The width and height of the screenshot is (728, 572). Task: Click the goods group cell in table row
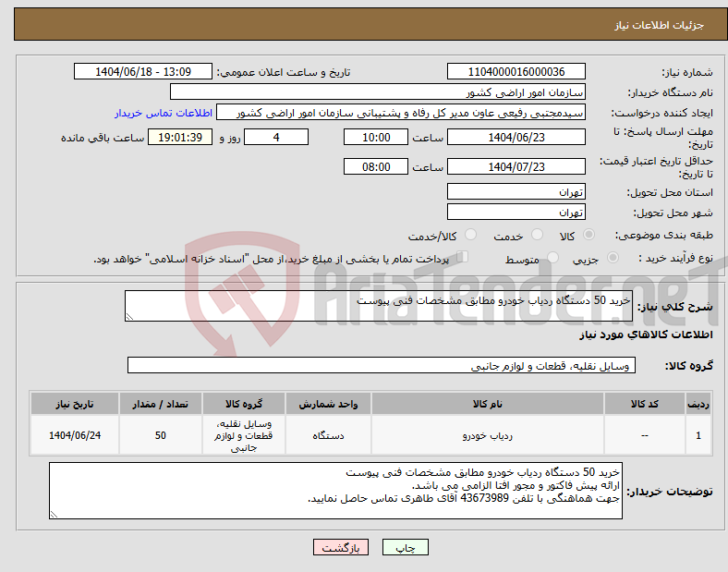tap(244, 435)
